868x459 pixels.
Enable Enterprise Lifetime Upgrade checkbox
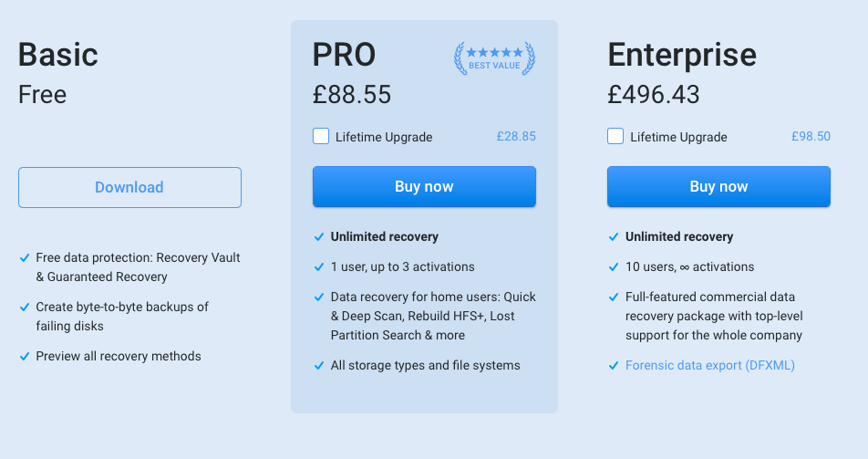[615, 136]
